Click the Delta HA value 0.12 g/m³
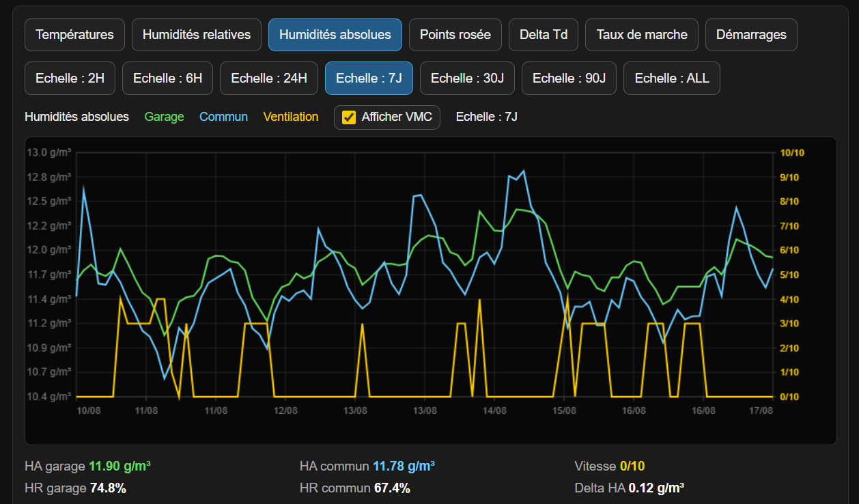Image resolution: width=859 pixels, height=504 pixels. [657, 488]
